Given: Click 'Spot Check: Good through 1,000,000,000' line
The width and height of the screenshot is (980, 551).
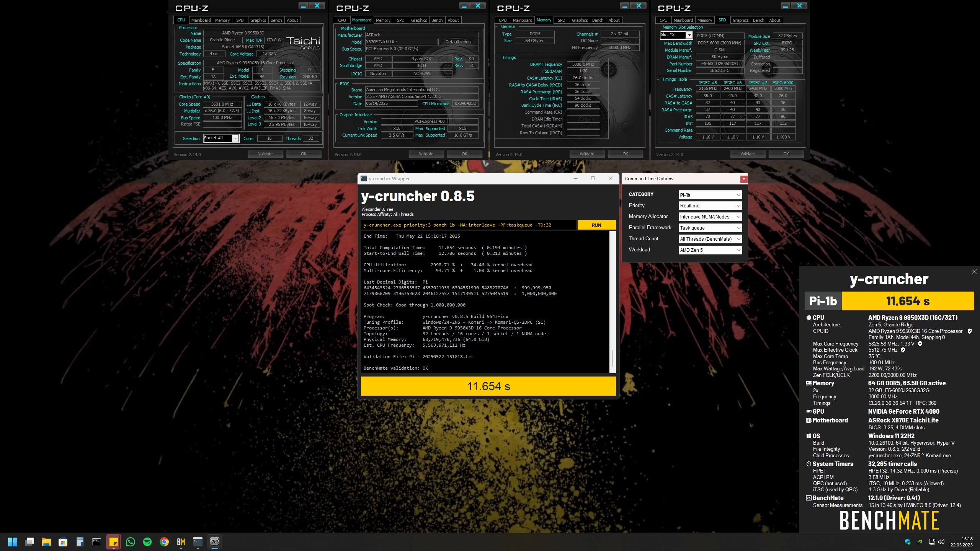Looking at the screenshot, I should coord(414,305).
